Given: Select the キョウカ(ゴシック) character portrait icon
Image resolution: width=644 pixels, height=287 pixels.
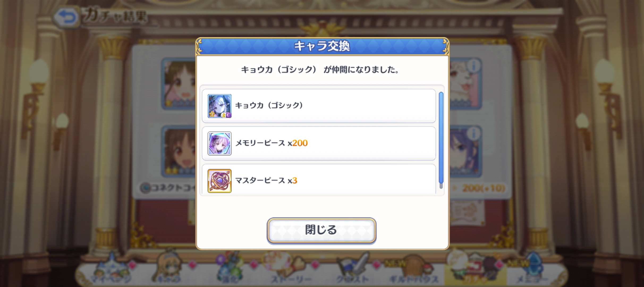Looking at the screenshot, I should [x=219, y=106].
